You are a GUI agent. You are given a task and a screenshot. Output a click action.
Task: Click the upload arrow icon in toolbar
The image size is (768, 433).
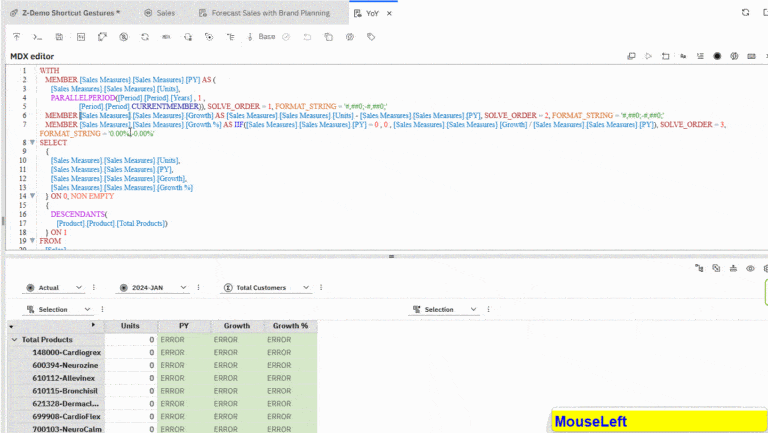(17, 37)
